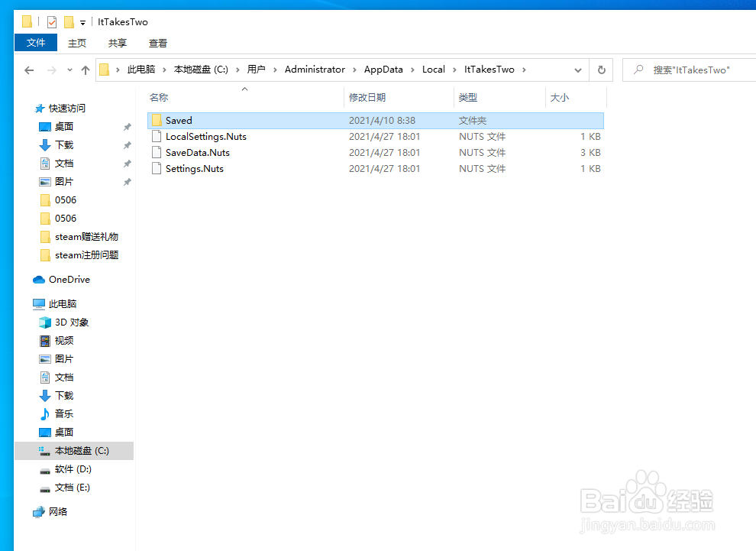The image size is (756, 551).
Task: Select the Saved folder row
Action: coord(376,121)
